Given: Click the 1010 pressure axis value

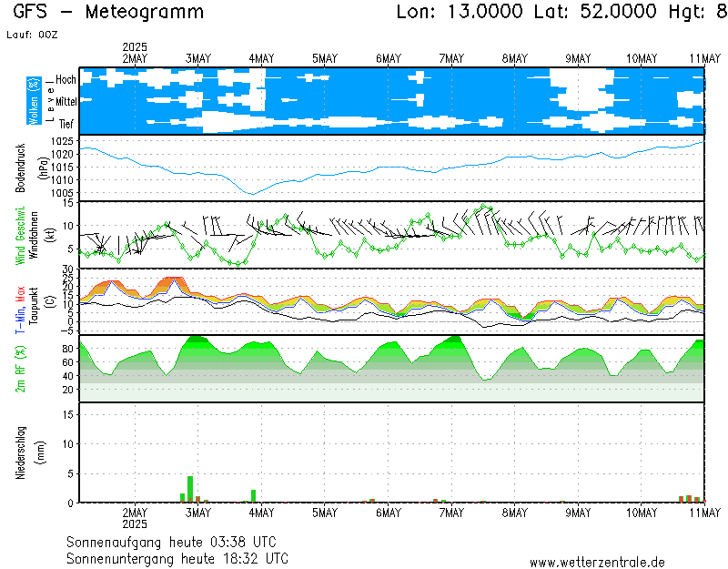Looking at the screenshot, I should coord(63,180).
